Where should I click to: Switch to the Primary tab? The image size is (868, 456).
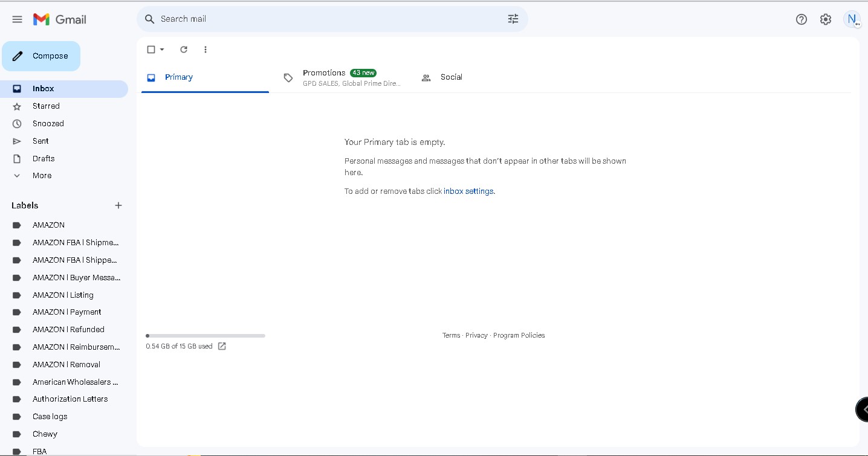pyautogui.click(x=205, y=77)
